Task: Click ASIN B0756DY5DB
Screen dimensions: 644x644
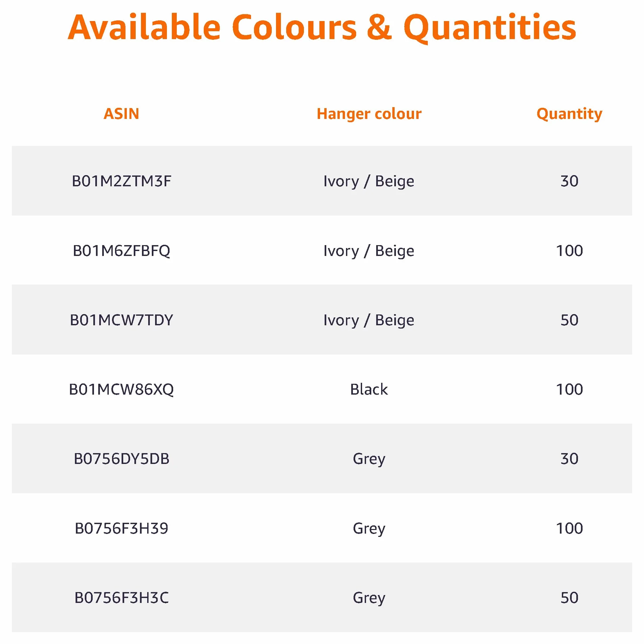Action: point(121,459)
